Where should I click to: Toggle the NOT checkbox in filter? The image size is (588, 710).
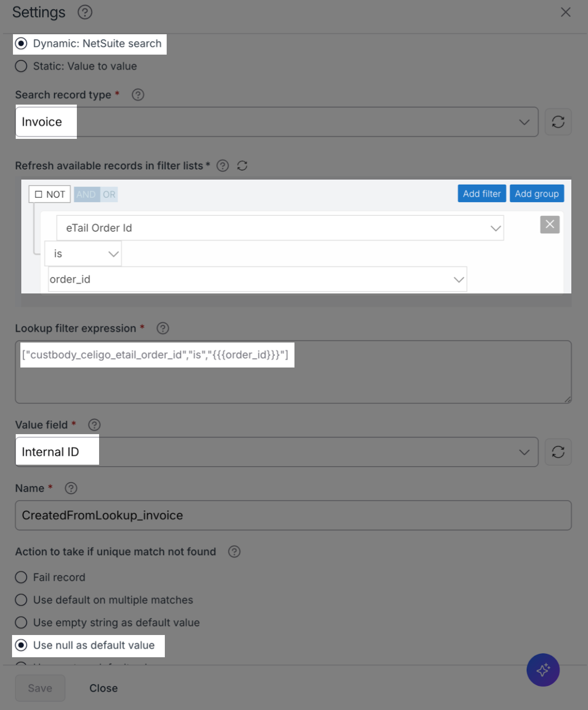click(50, 194)
